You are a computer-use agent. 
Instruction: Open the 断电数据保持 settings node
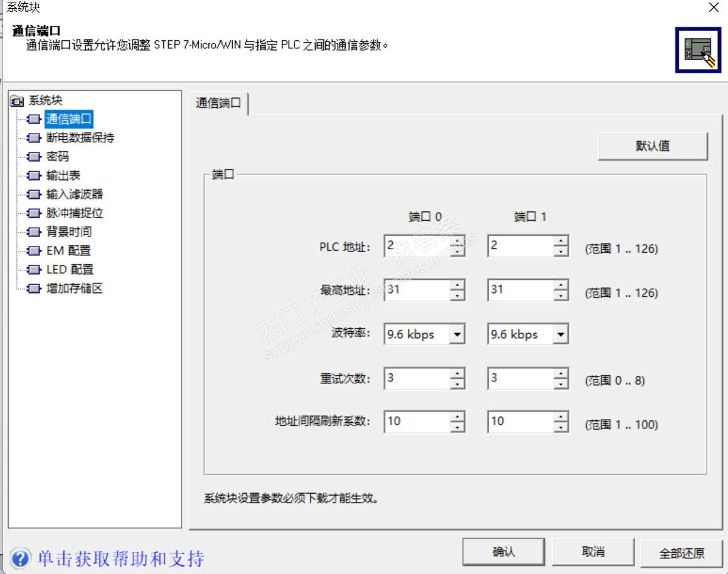[x=80, y=138]
